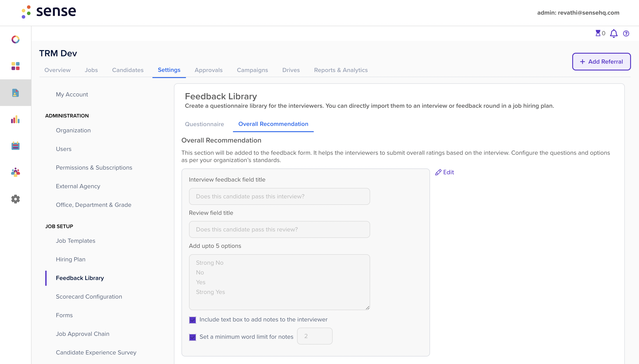The height and width of the screenshot is (364, 639).
Task: Click the minimum word limit number field
Action: [x=314, y=336]
